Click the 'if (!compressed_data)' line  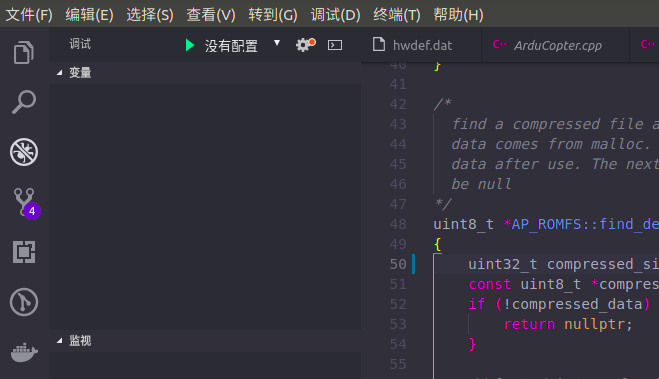[x=559, y=304]
